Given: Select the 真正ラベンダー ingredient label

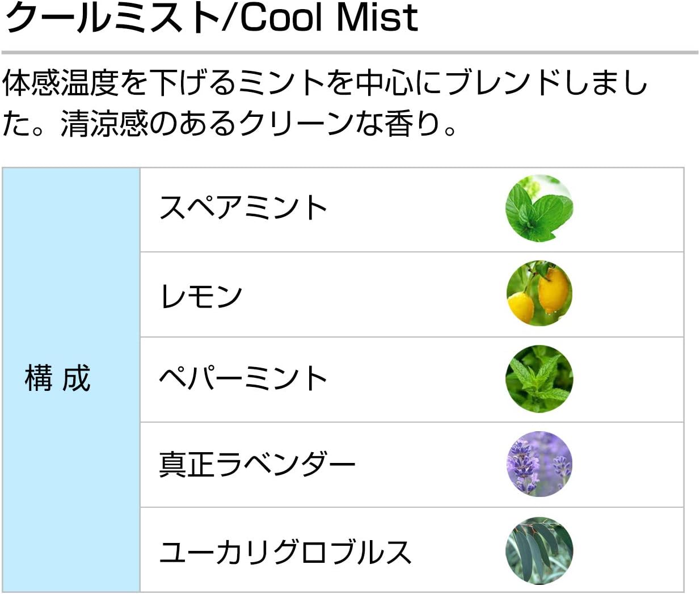Looking at the screenshot, I should [257, 464].
